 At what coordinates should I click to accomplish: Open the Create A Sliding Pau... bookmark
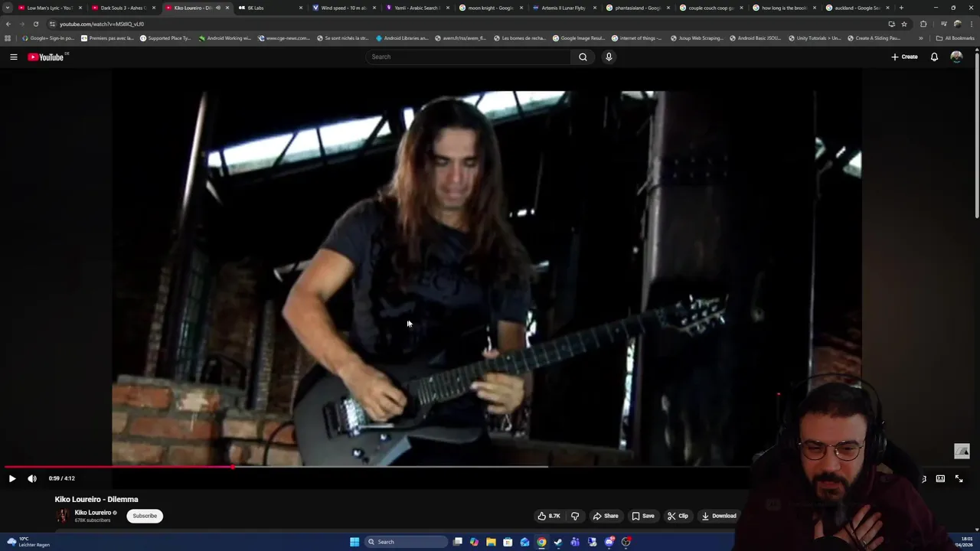pos(874,38)
